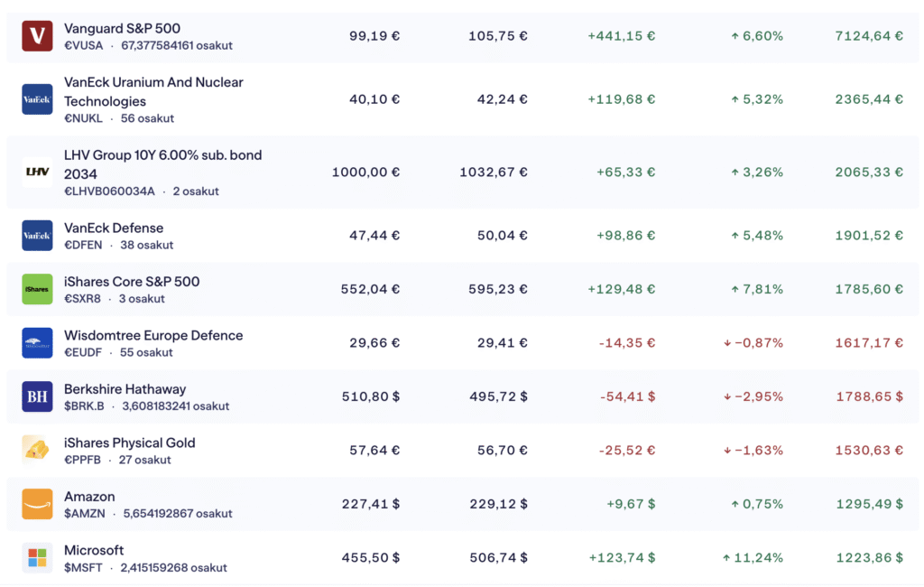This screenshot has height=587, width=924.
Task: Open the Berkshire Hathaway holding name
Action: 125,389
